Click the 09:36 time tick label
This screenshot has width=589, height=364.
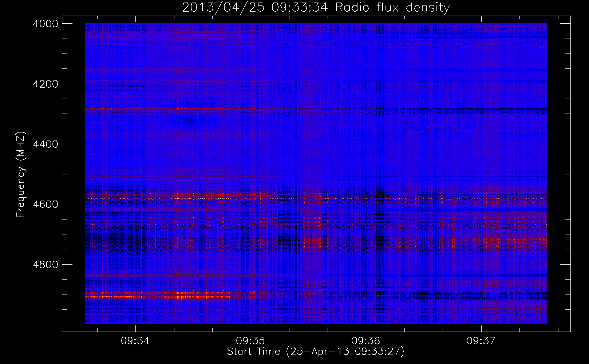coord(365,341)
